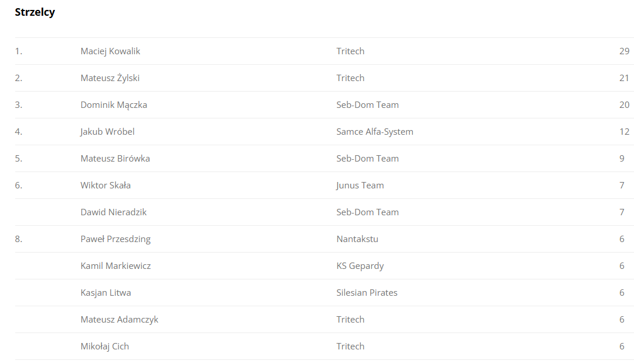Select Wiktor Skała row name

coord(106,185)
